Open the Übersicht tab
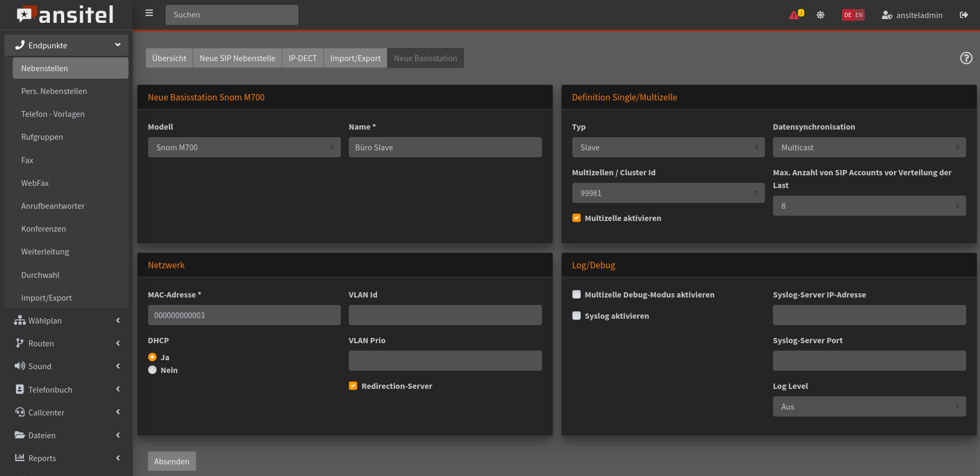Screen dimensions: 980x476 click(x=169, y=58)
